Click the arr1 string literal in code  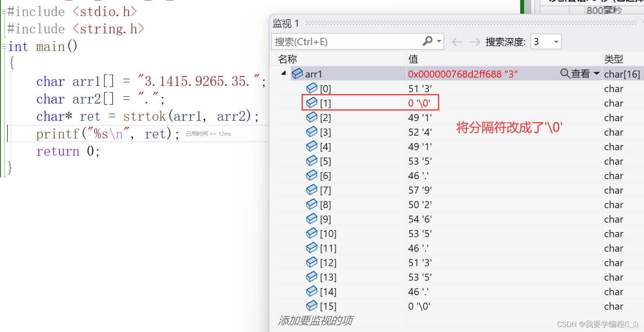click(x=198, y=81)
